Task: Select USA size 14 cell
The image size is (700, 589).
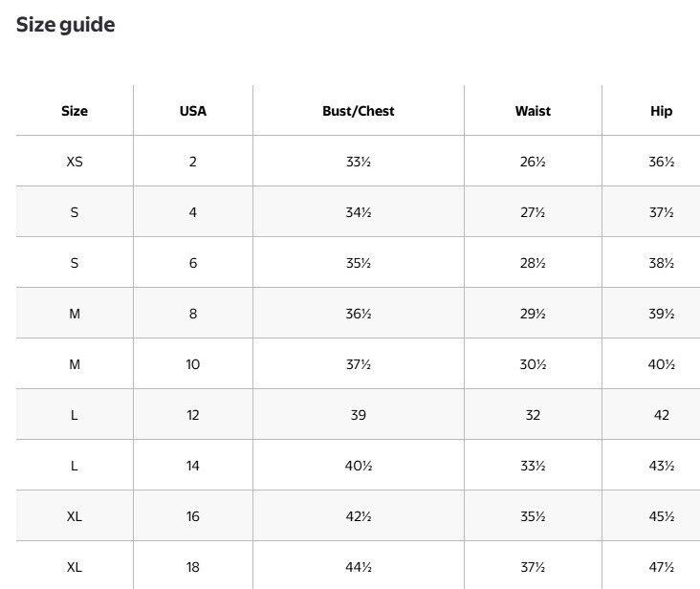Action: click(x=193, y=466)
